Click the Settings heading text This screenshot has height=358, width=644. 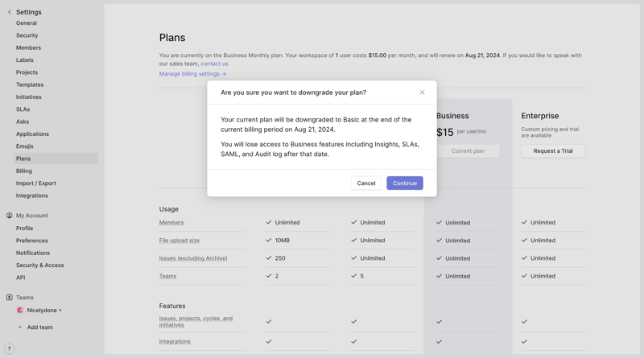(x=29, y=12)
